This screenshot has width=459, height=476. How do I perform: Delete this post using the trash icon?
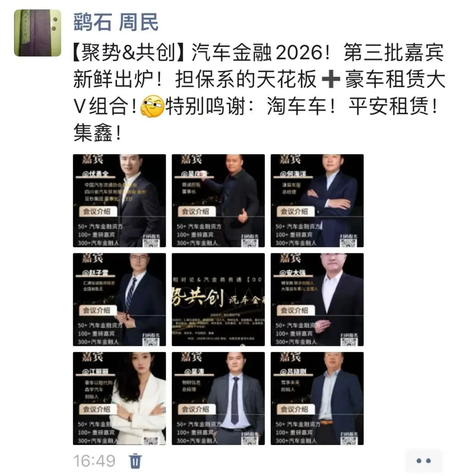(136, 461)
